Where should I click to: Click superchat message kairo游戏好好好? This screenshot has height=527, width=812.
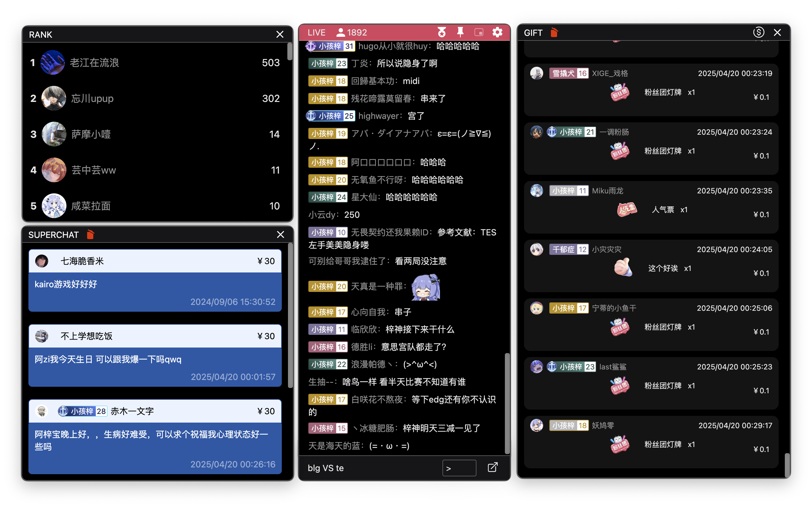point(66,284)
